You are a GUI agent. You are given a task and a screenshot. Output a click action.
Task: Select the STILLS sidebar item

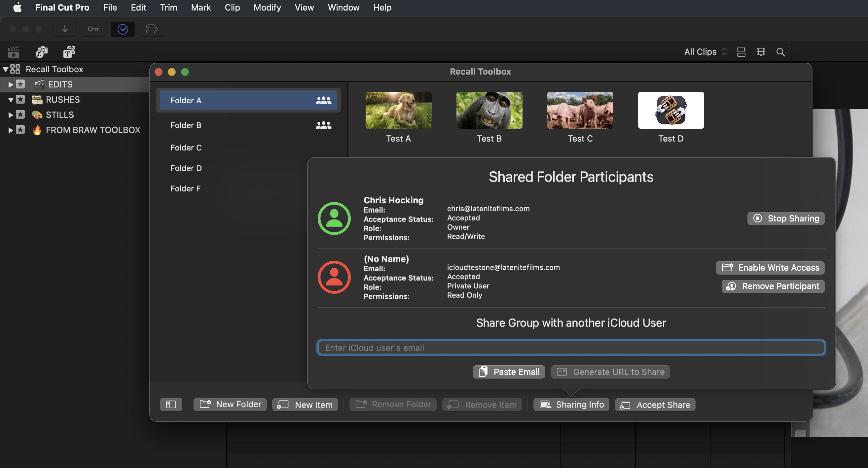(59, 114)
